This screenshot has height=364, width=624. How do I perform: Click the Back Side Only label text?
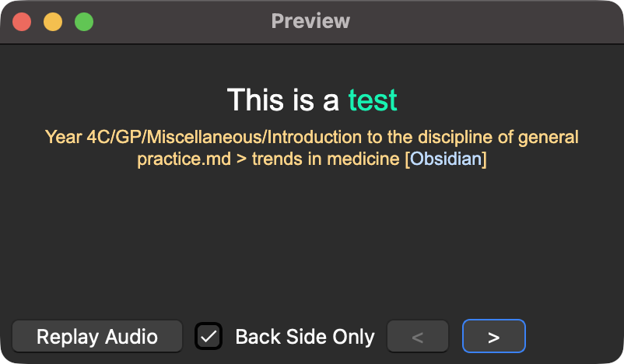(x=304, y=337)
